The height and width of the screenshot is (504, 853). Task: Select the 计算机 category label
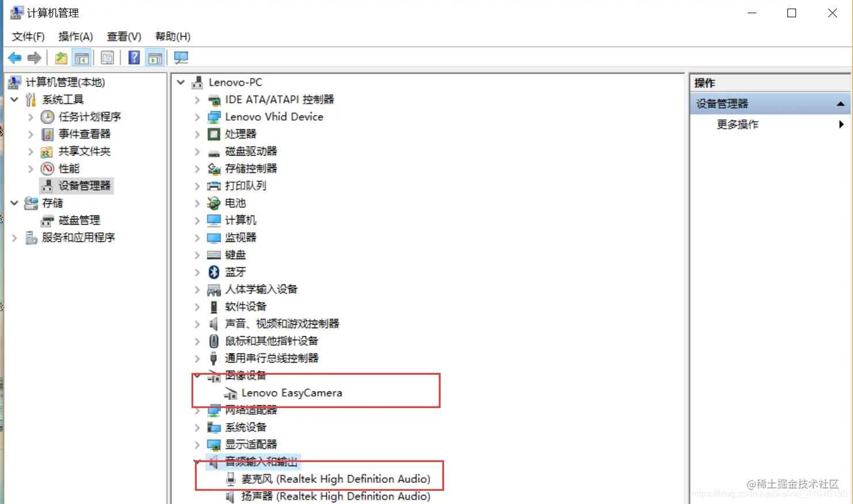pos(240,220)
